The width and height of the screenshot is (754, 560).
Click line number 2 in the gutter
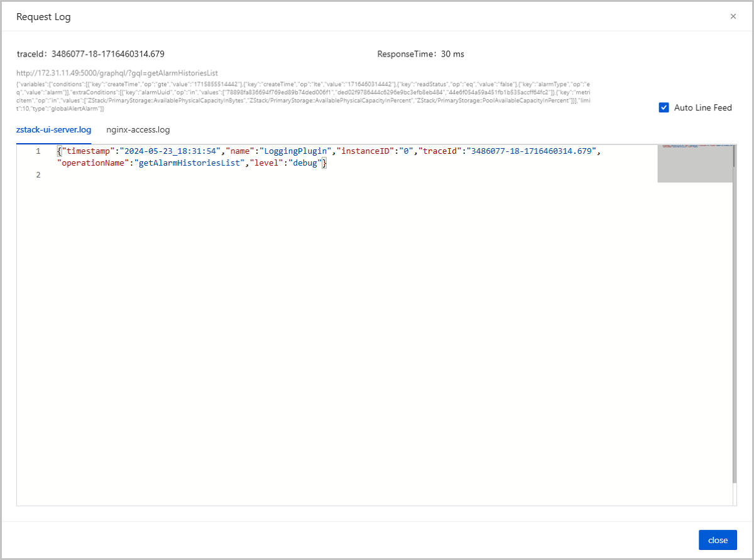click(x=38, y=175)
